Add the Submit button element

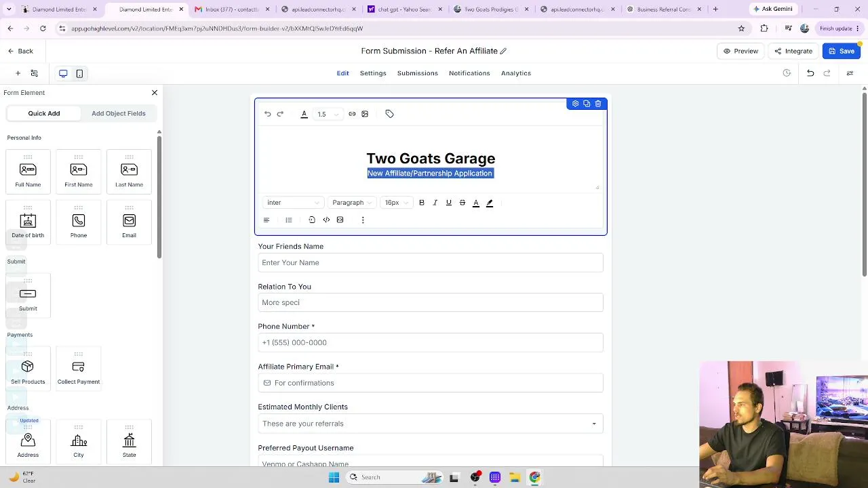pyautogui.click(x=28, y=296)
